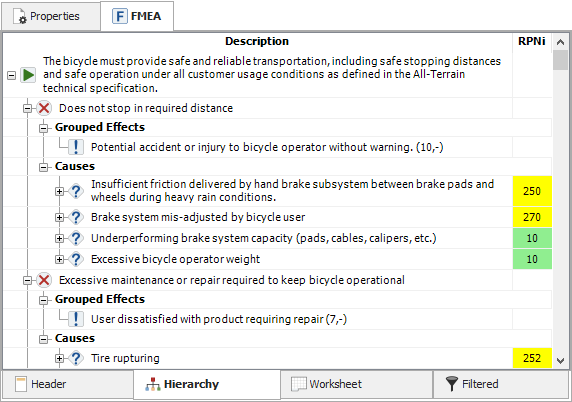Image resolution: width=572 pixels, height=402 pixels.
Task: Click question mark icon beside 'Insufficient friction' cause
Action: pyautogui.click(x=76, y=191)
